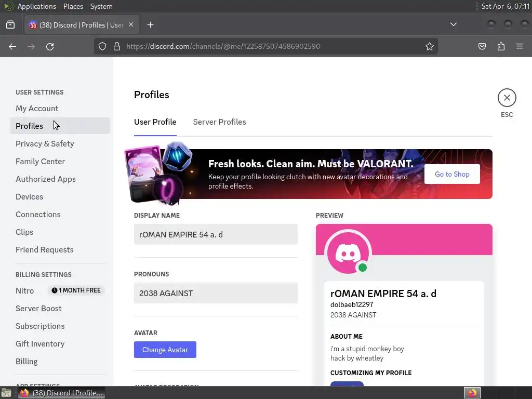The height and width of the screenshot is (399, 532).
Task: Click the browser URL address bar
Action: (x=265, y=46)
